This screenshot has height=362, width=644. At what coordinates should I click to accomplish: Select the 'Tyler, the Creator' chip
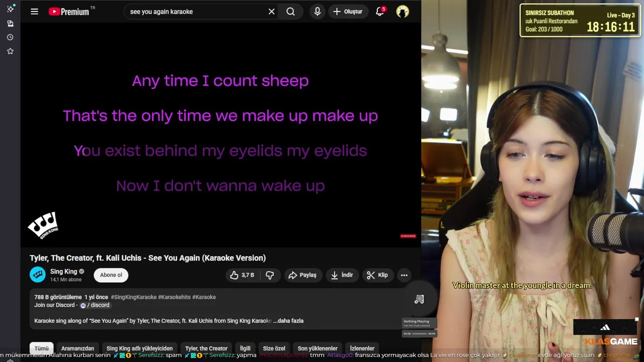click(206, 348)
